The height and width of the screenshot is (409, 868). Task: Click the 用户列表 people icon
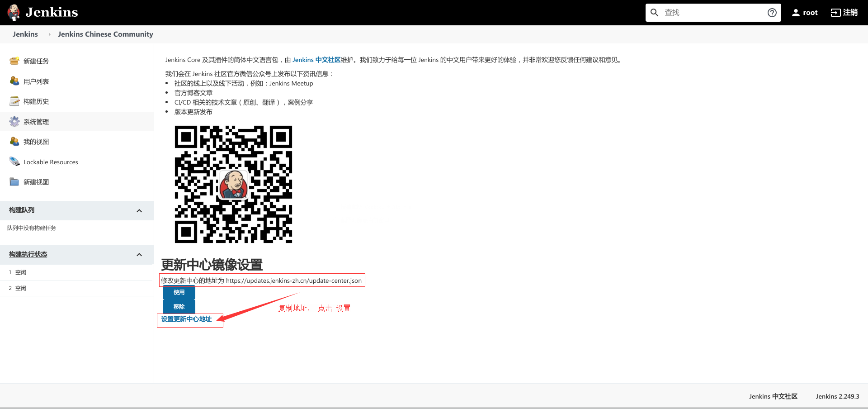(x=14, y=81)
